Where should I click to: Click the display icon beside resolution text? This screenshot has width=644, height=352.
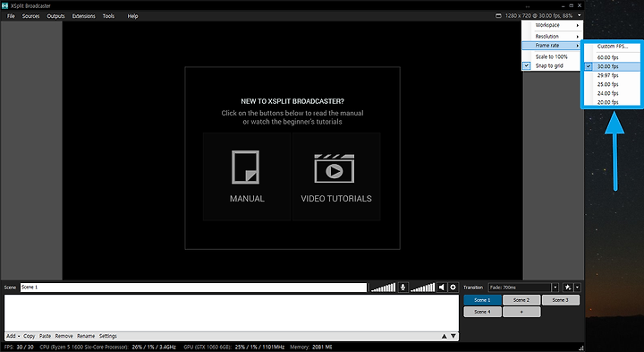(498, 15)
